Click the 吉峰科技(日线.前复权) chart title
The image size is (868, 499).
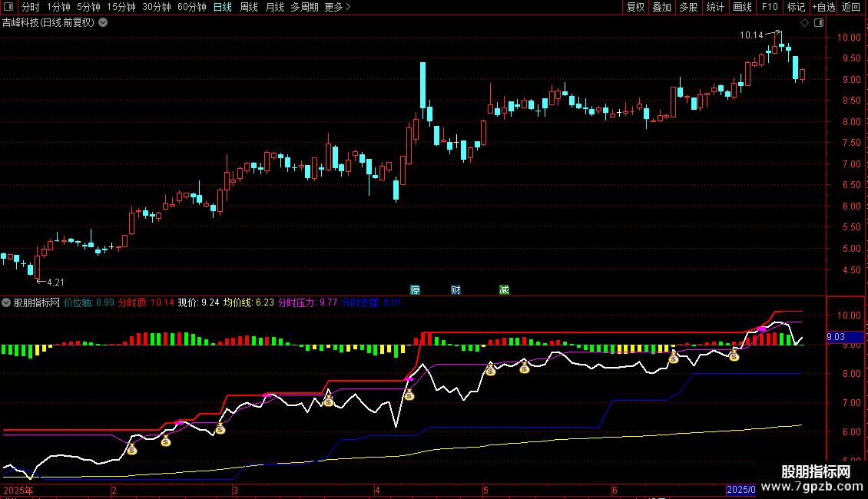(x=48, y=23)
